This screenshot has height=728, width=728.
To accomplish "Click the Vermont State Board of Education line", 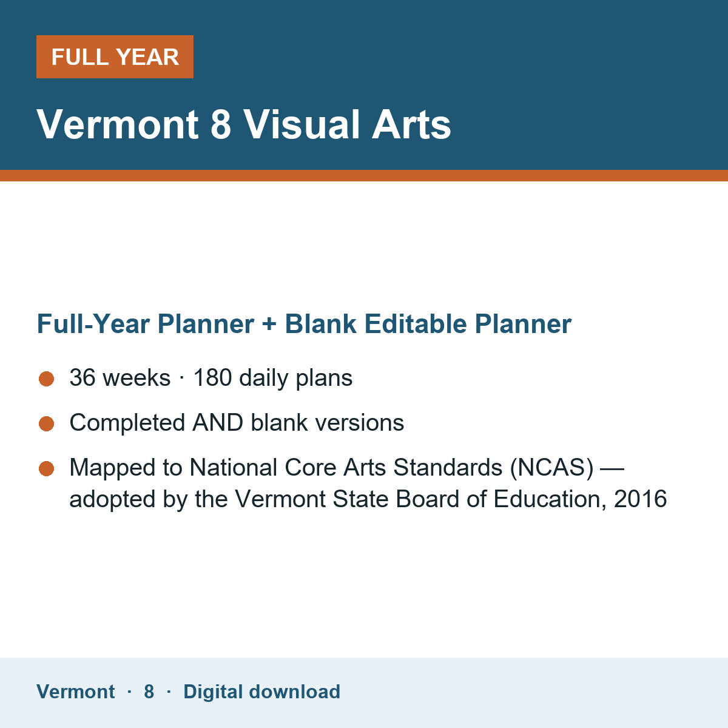I will click(368, 499).
